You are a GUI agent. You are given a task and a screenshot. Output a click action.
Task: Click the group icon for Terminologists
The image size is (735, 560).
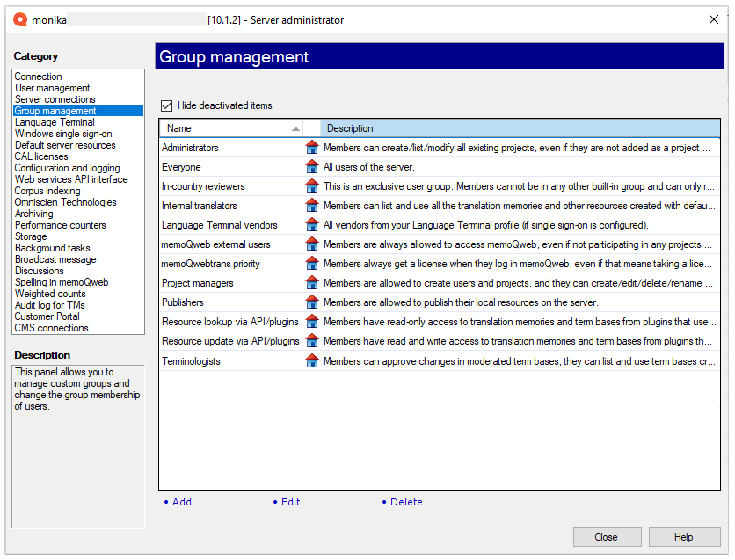pyautogui.click(x=312, y=360)
